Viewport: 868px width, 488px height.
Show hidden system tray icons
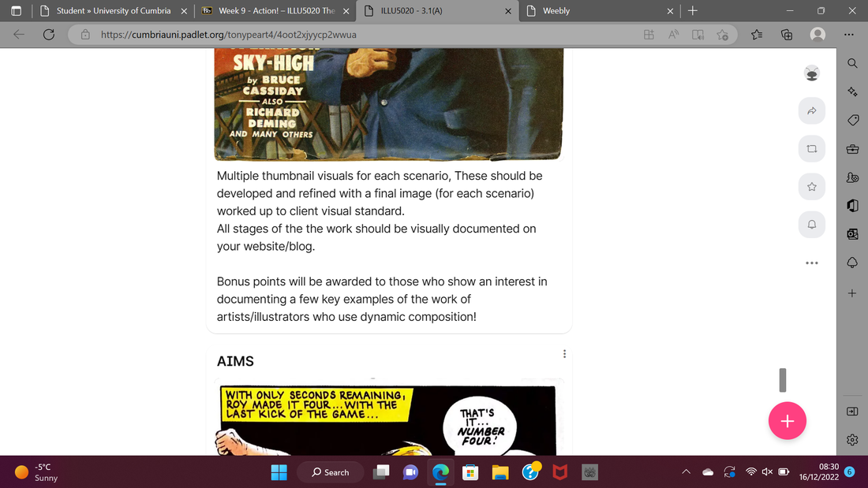(687, 472)
